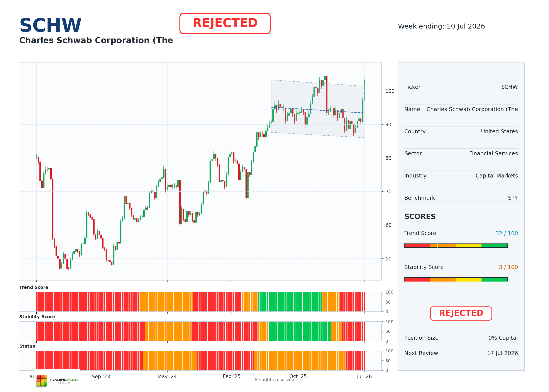This screenshot has height=392, width=549.
Task: Click the REJECTED badge in side panel
Action: 461,313
